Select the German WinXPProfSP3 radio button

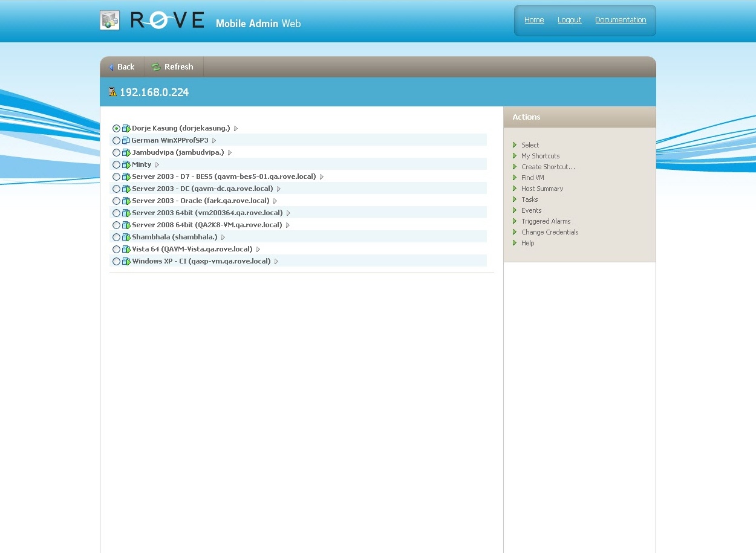click(116, 140)
